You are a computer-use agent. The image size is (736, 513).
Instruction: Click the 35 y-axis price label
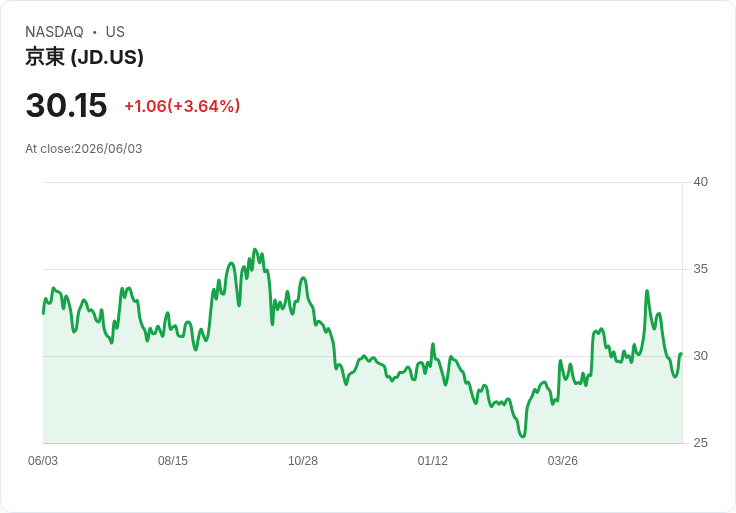click(x=700, y=269)
